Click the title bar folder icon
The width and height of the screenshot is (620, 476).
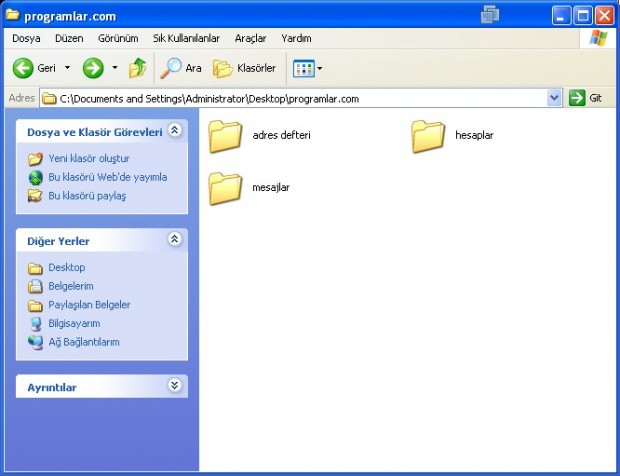(x=13, y=15)
